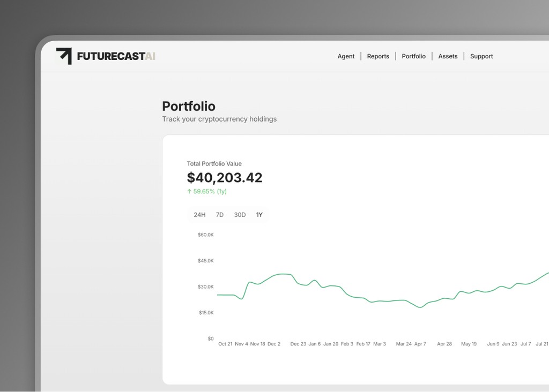549x392 pixels.
Task: Click the $40,203.42 total portfolio value
Action: pyautogui.click(x=225, y=177)
